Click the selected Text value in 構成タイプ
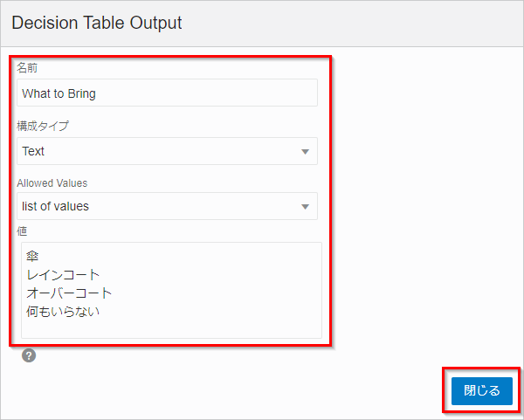524x420 pixels. (x=33, y=151)
